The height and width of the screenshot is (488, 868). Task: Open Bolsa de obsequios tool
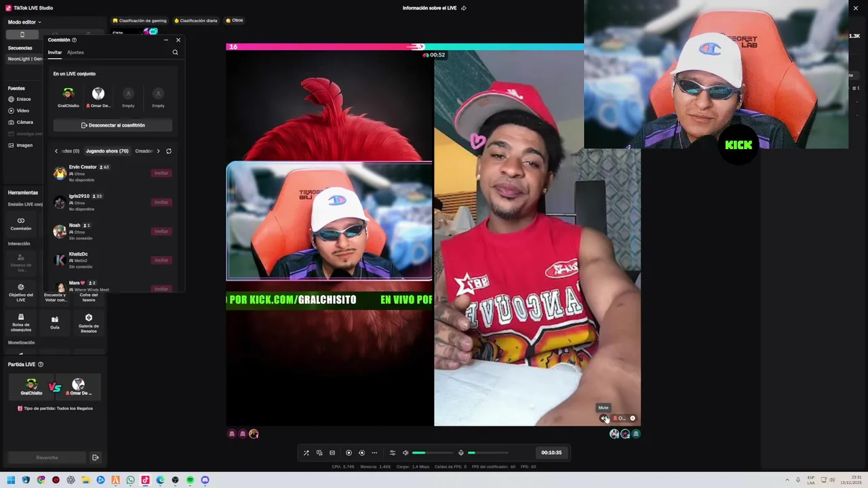pyautogui.click(x=21, y=323)
